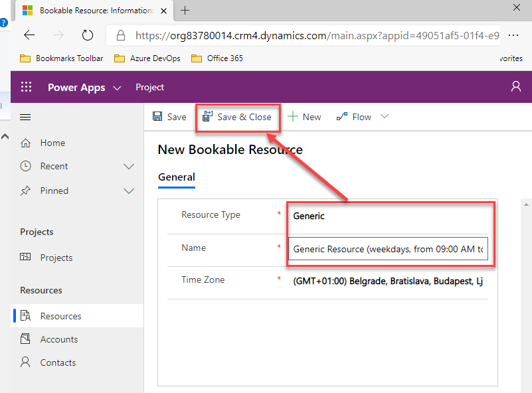Open a new browser tab with plus icon
532x393 pixels.
pyautogui.click(x=185, y=11)
